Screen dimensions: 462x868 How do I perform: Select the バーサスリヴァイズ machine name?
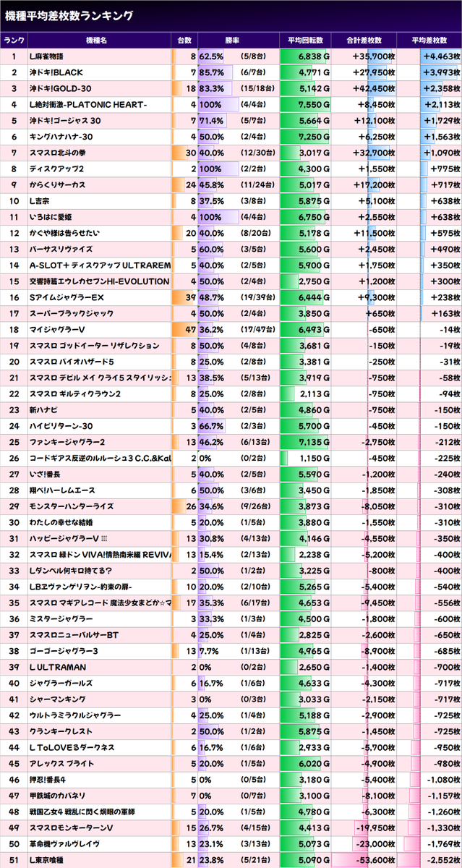(61, 249)
